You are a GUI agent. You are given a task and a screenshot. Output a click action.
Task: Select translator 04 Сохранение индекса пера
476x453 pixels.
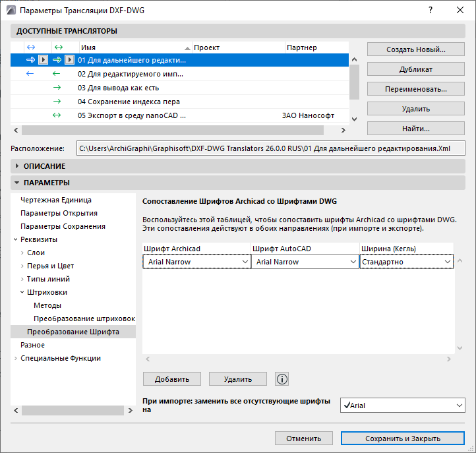point(179,102)
